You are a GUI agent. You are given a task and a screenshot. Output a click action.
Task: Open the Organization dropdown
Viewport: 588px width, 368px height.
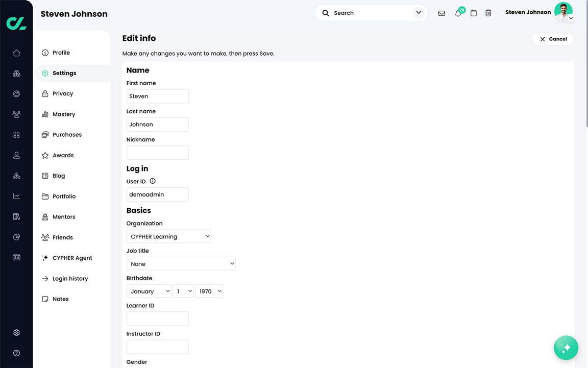(x=168, y=236)
